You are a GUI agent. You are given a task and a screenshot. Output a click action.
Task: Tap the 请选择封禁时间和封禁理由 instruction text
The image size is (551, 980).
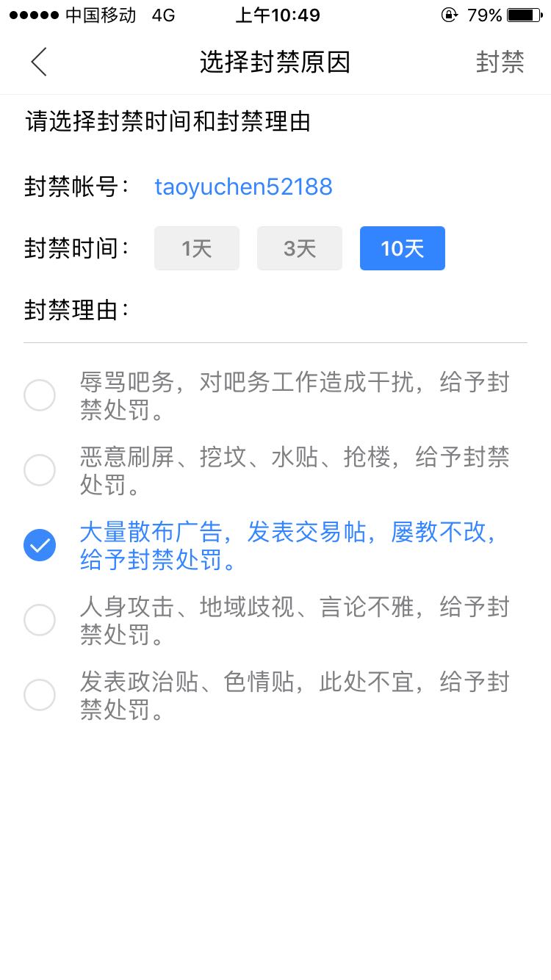coord(168,121)
